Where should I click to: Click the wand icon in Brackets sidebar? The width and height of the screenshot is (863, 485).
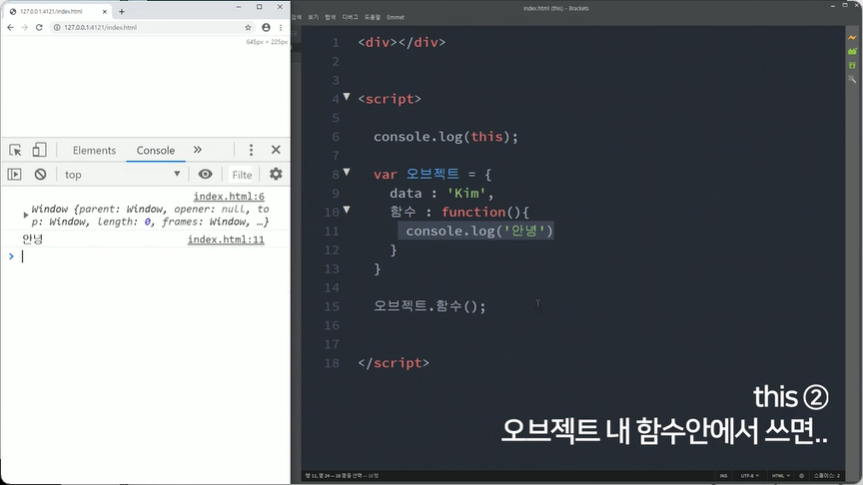(x=852, y=79)
